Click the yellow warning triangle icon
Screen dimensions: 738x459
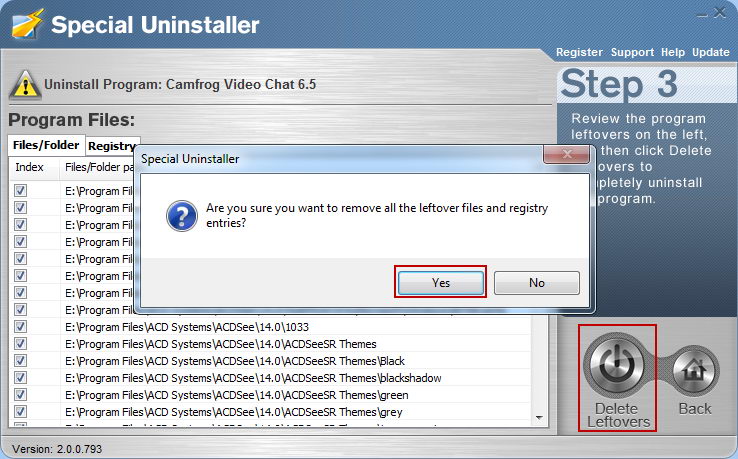25,85
